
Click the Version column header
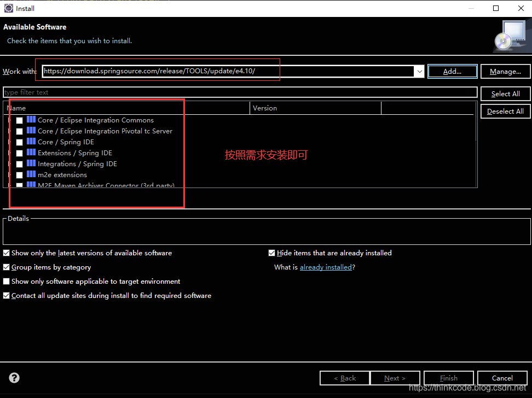coord(316,108)
